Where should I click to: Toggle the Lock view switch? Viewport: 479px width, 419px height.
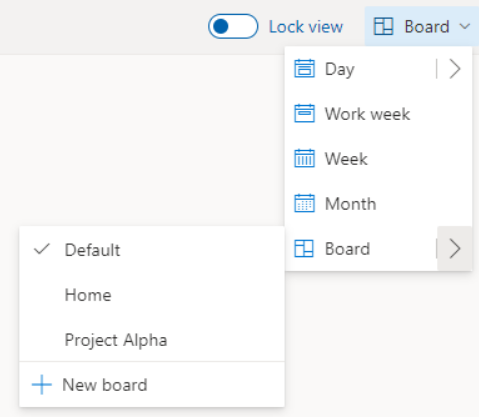click(x=233, y=26)
